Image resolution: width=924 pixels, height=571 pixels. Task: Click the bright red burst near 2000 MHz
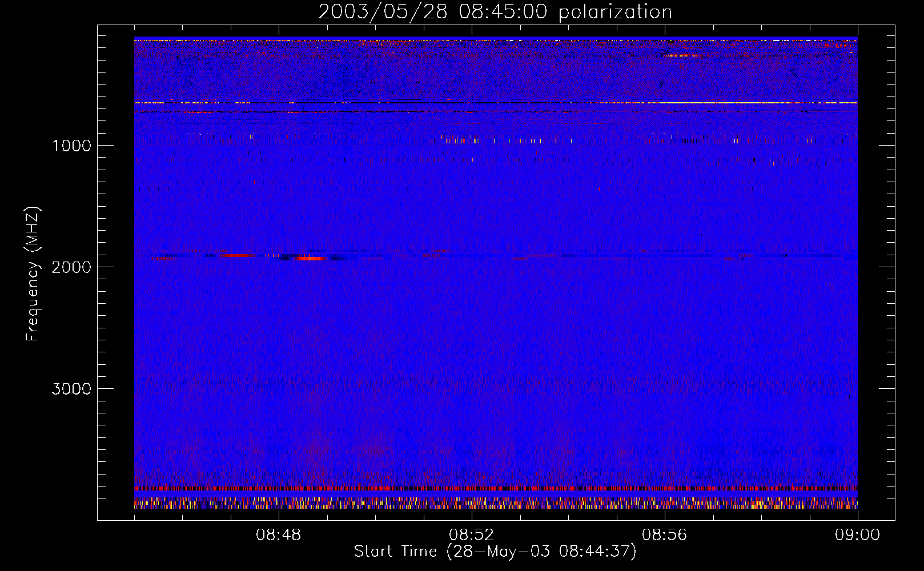(x=311, y=259)
